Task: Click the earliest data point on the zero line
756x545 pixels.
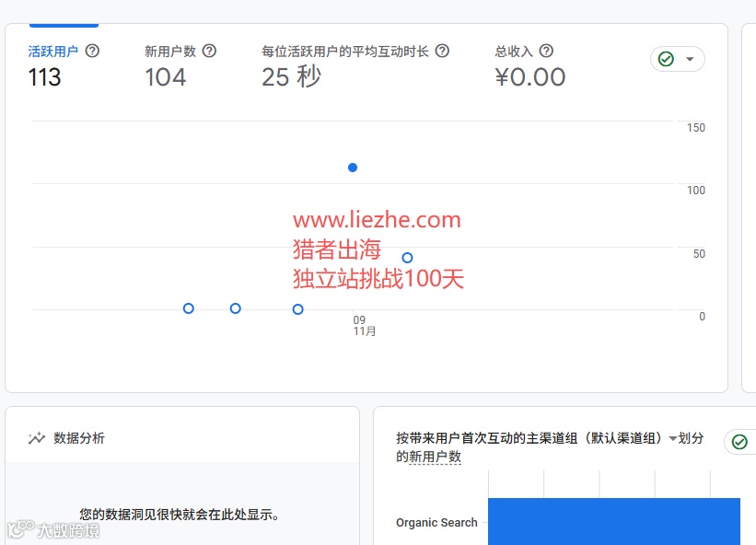Action: [189, 308]
